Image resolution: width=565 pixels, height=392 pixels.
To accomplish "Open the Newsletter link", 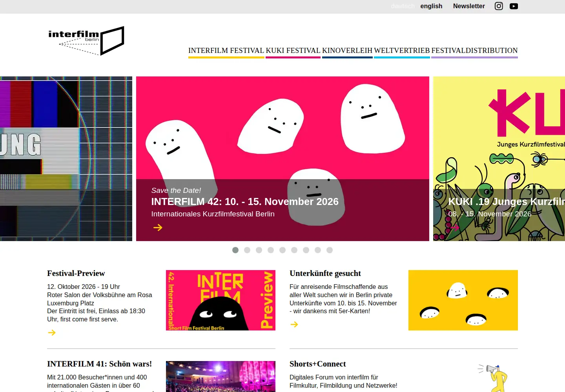I will 469,6.
